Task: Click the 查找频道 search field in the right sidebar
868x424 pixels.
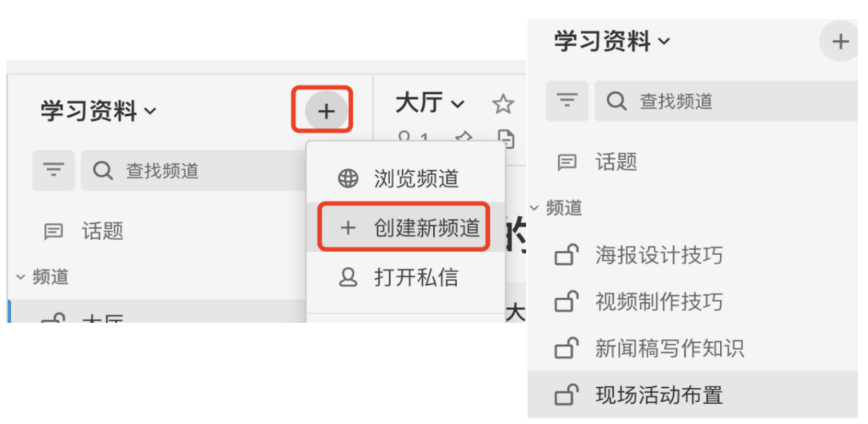Action: (x=726, y=101)
